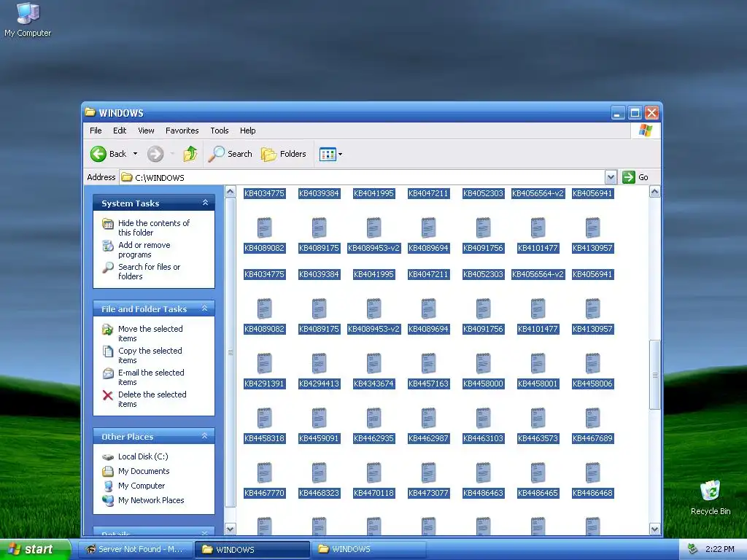This screenshot has height=560, width=747.
Task: Select the KB4462935 file icon
Action: (374, 418)
